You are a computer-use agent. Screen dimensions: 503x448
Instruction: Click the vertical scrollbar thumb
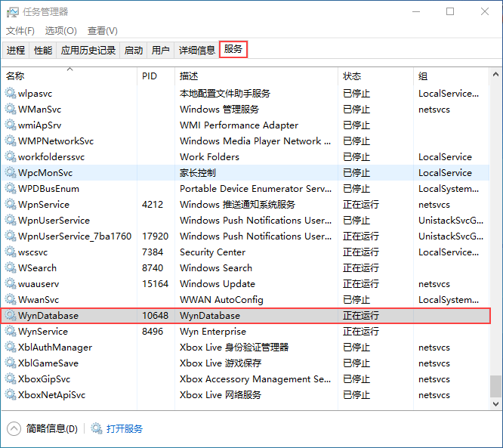coord(495,386)
